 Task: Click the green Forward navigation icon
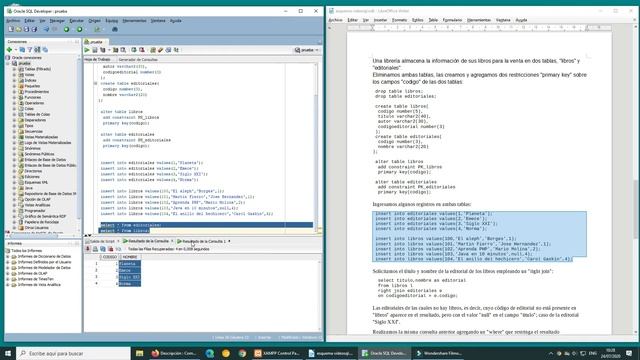80,29
